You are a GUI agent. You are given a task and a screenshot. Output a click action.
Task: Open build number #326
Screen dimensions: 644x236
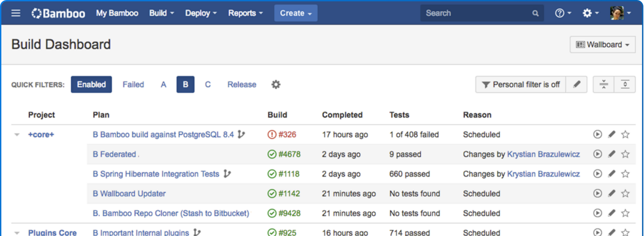click(287, 134)
